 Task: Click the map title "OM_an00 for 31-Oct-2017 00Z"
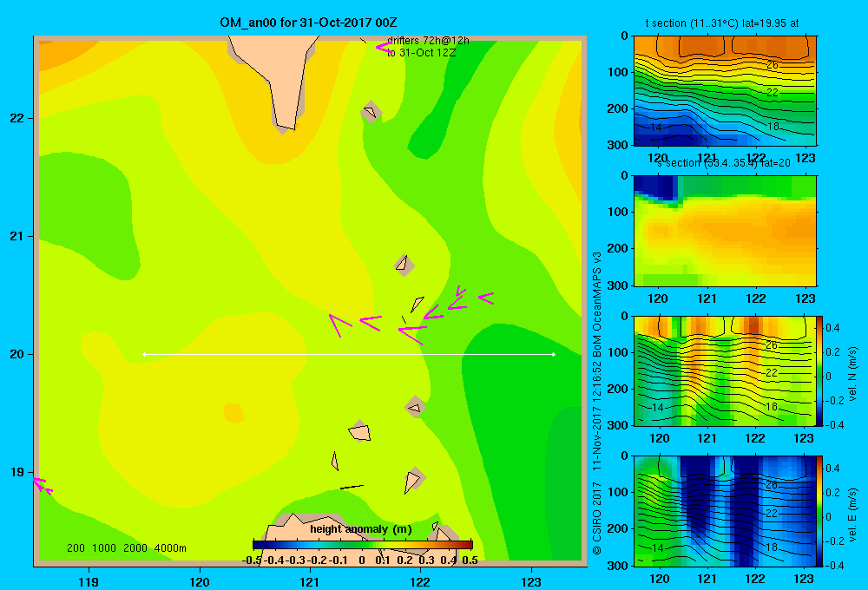(308, 23)
